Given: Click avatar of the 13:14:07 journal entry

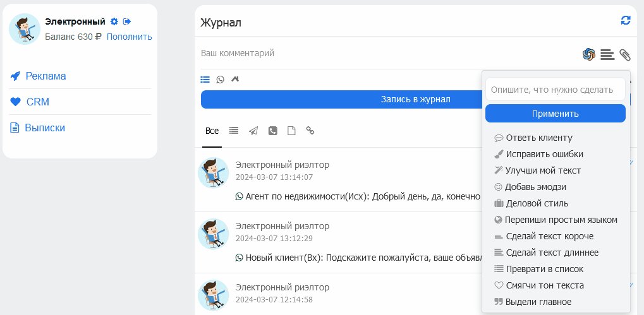Looking at the screenshot, I should (213, 173).
